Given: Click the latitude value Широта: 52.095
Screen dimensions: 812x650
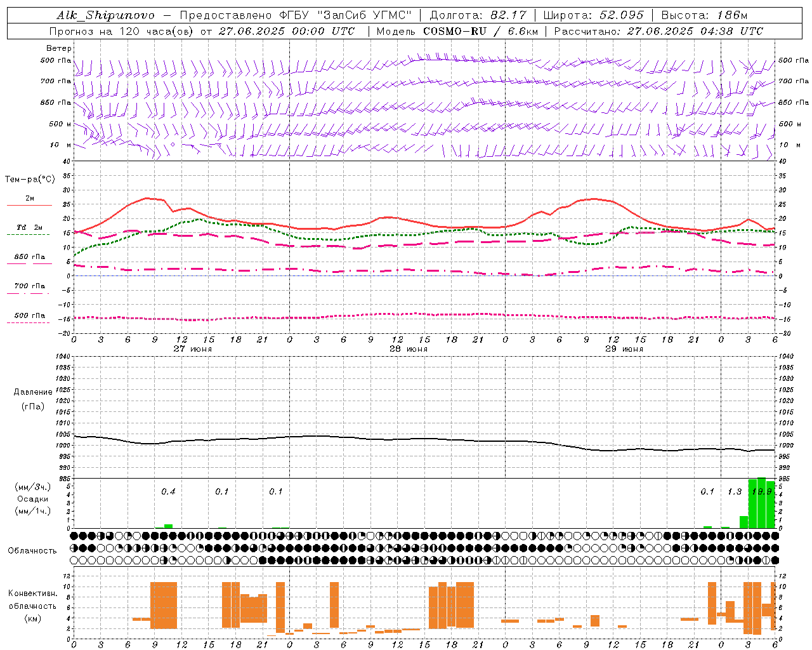Looking at the screenshot, I should pos(594,15).
